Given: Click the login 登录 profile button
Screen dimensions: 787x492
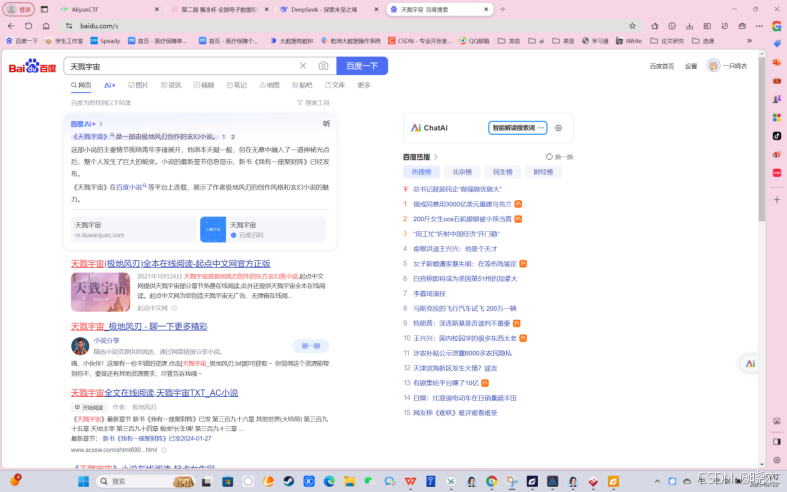Looking at the screenshot, I should (x=19, y=9).
